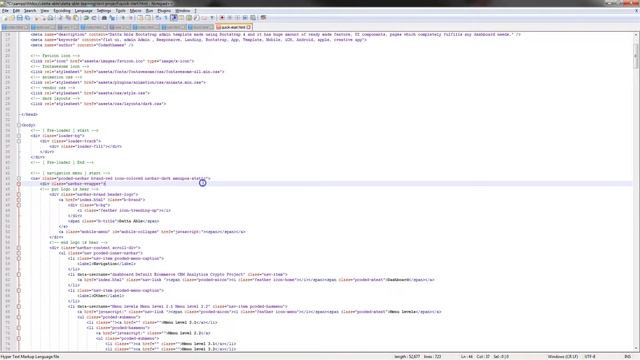The width and height of the screenshot is (640, 360).
Task: Click the Windows (CR LF) status entry
Action: click(563, 357)
